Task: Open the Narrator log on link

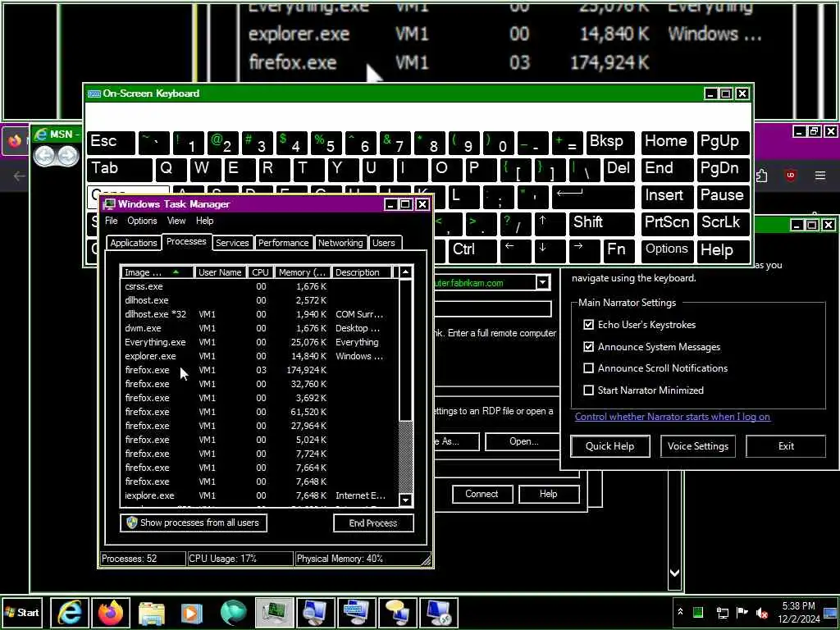Action: pos(673,417)
